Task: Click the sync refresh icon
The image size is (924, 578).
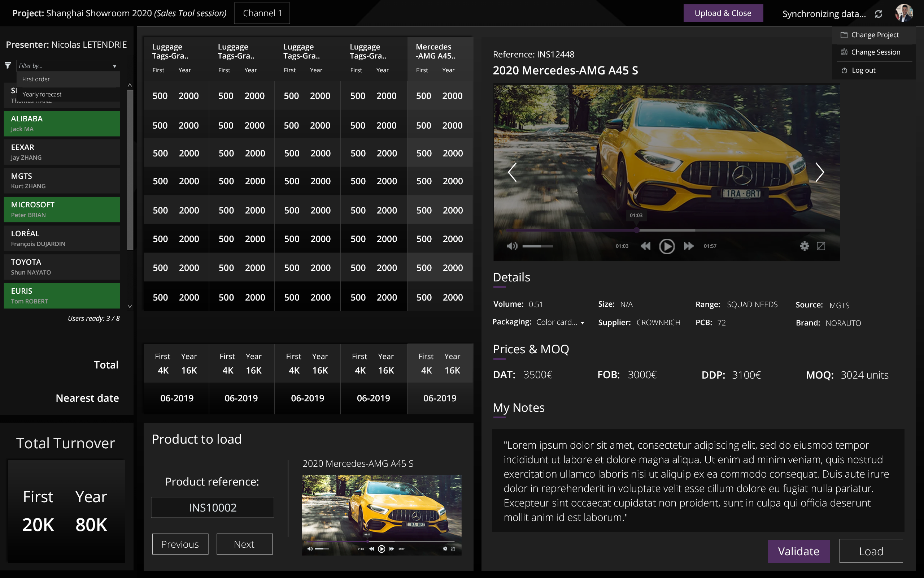Action: (x=879, y=14)
